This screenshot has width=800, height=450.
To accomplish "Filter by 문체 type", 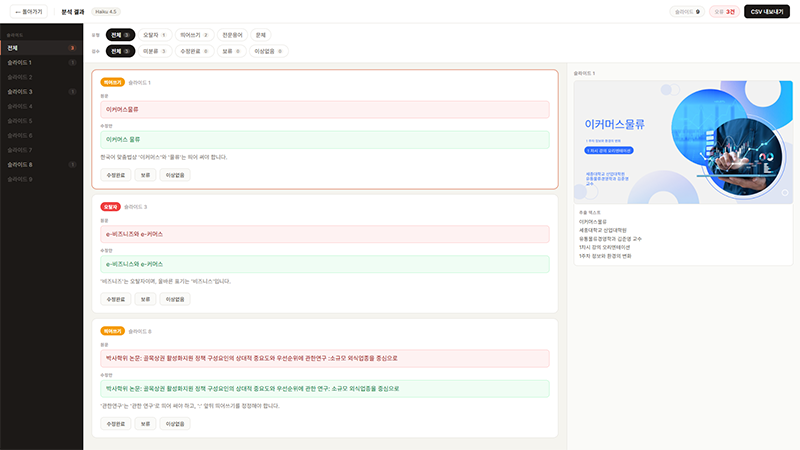I will coord(261,35).
